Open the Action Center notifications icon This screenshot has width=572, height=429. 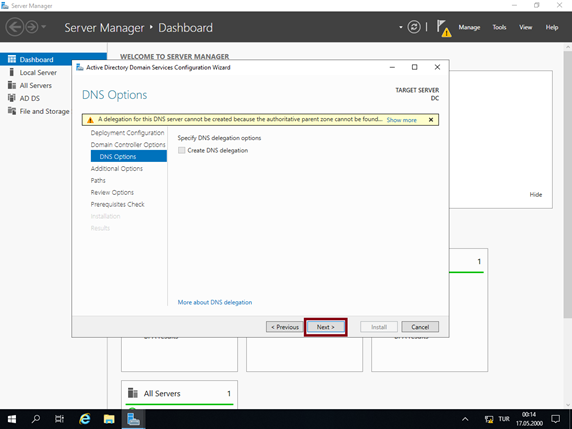556,419
